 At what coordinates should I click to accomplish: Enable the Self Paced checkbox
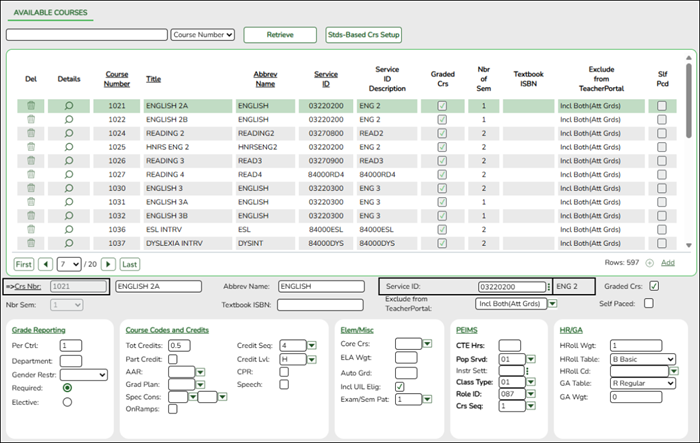649,303
